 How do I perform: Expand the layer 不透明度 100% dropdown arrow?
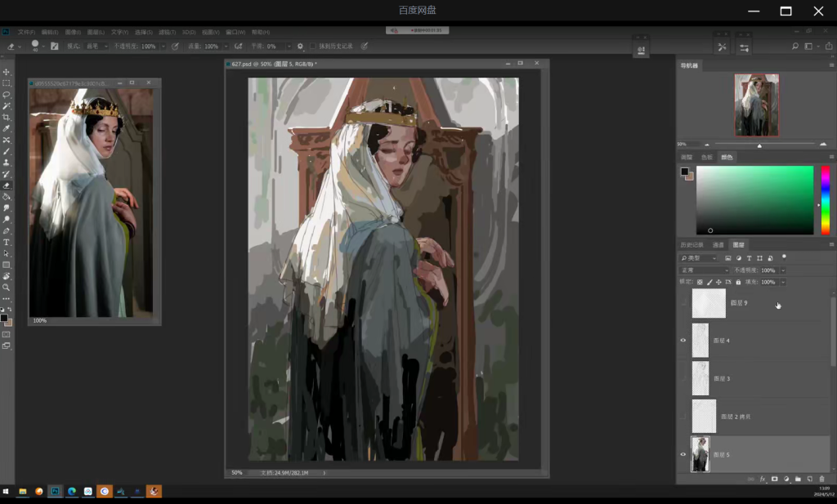click(782, 270)
